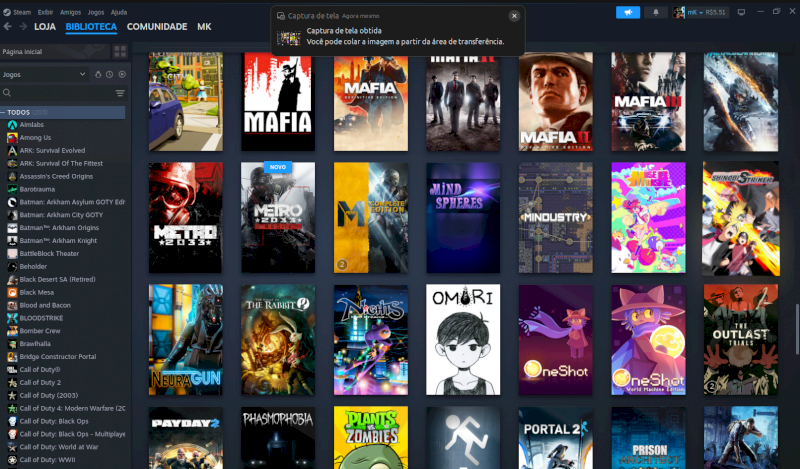Open the Muse Dash game cover
Screen dimensions: 800x469
click(x=648, y=218)
